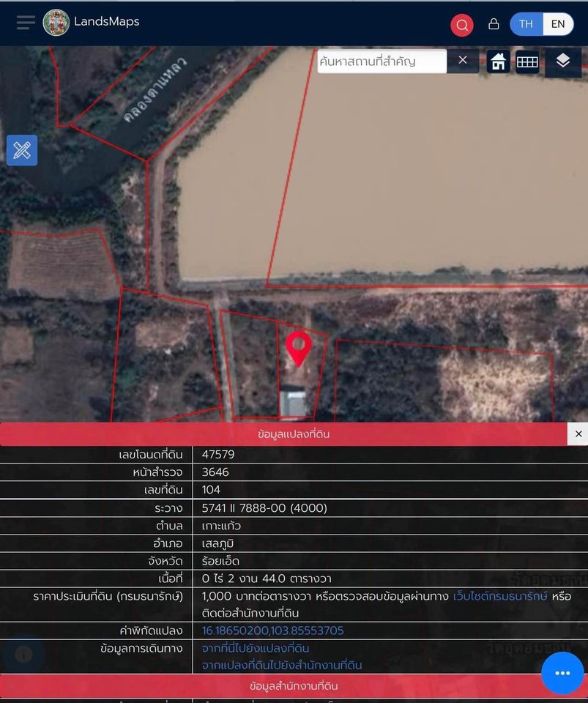Click the LandsMaps title text
Screen dimensions: 588x703
(x=107, y=21)
